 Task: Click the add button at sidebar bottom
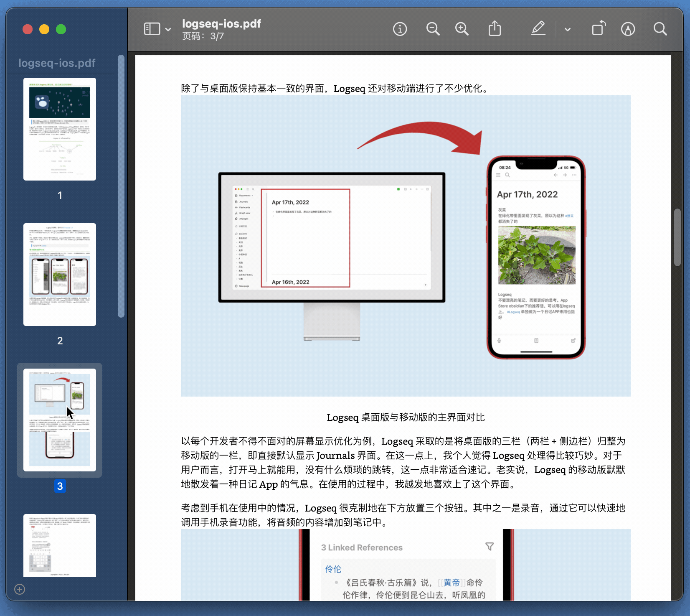click(x=20, y=589)
